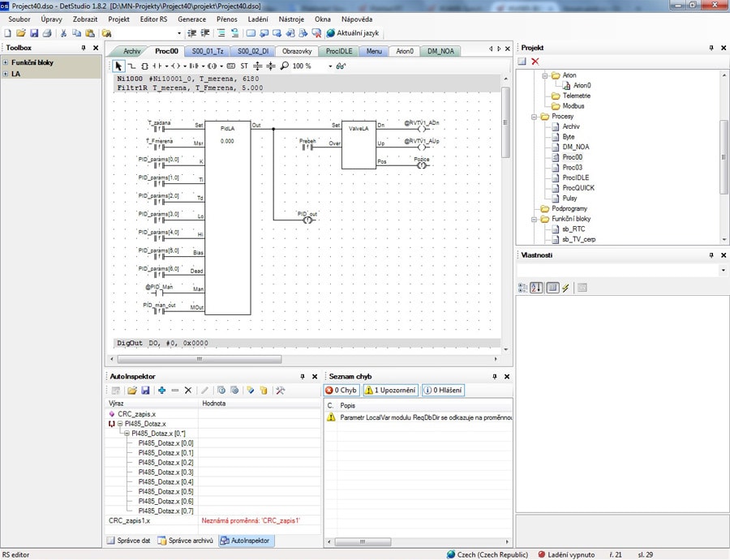Open AutoInspektor settings tools icon
Image resolution: width=730 pixels, height=560 pixels.
280,391
